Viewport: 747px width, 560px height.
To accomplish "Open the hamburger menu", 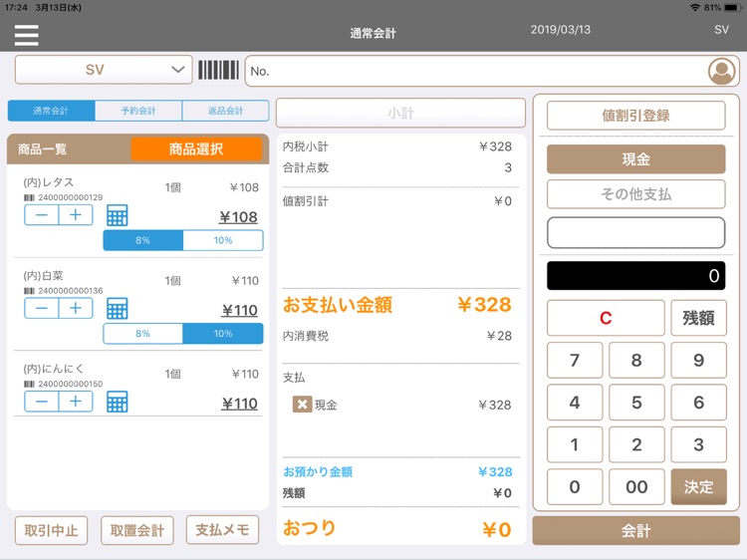I will click(26, 35).
